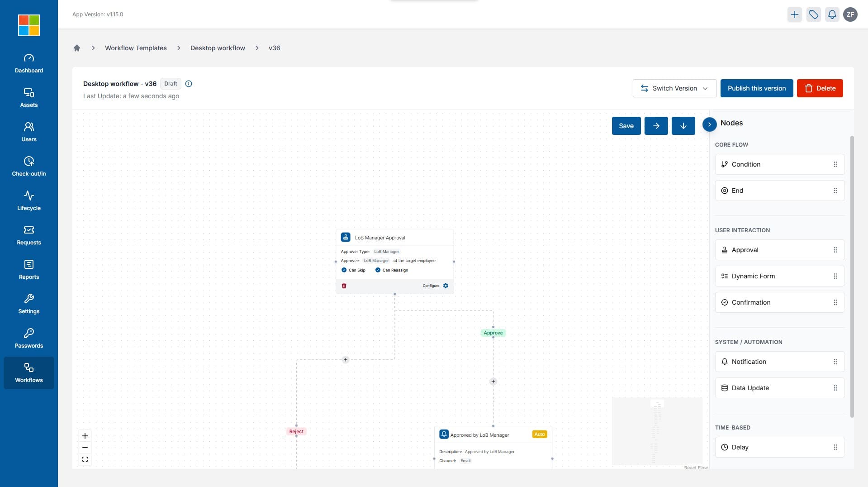Go to Requests in the sidebar
The width and height of the screenshot is (868, 487).
click(29, 235)
